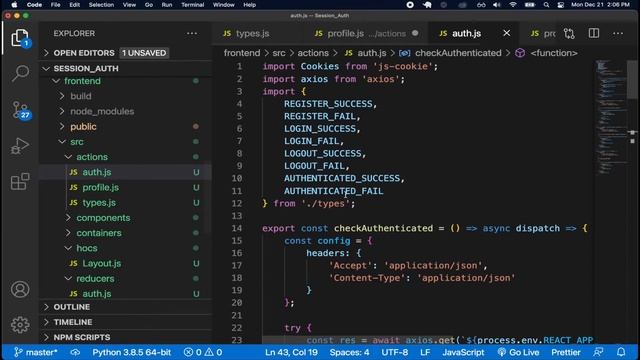
Task: Click the UTF-8 encoding selector
Action: (x=395, y=352)
